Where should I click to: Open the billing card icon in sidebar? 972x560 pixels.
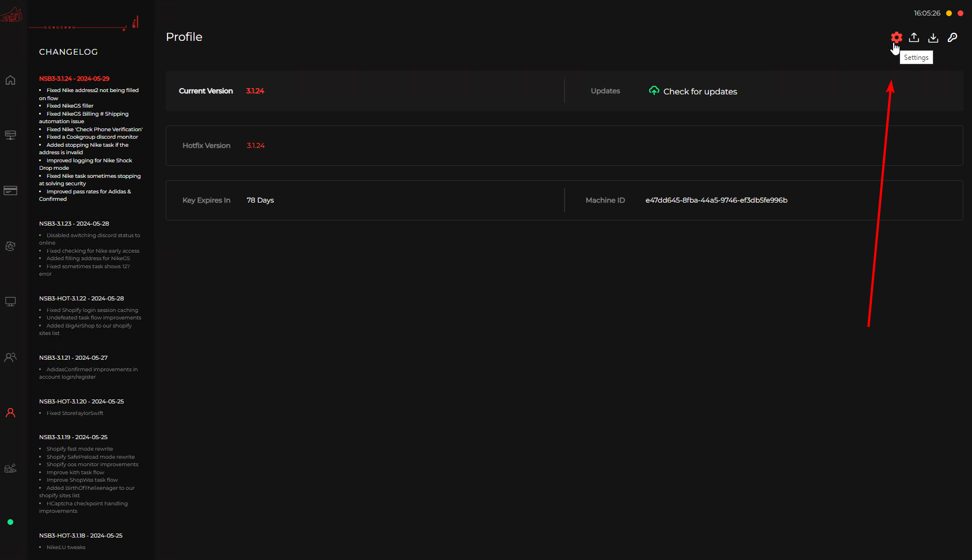point(10,190)
